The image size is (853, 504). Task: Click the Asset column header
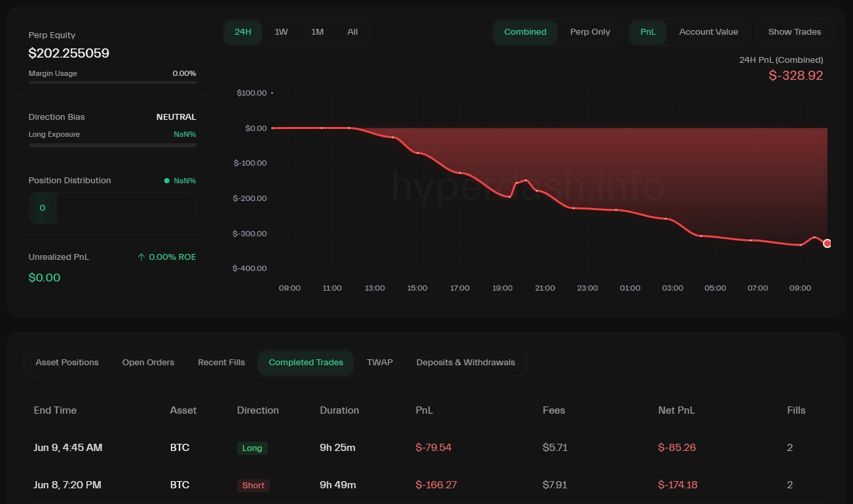point(183,410)
